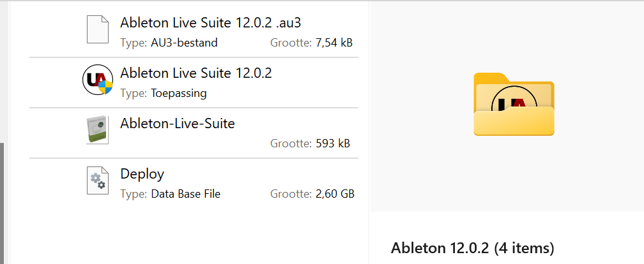Click the Deploy gears file icon
This screenshot has width=644, height=264.
click(x=98, y=180)
